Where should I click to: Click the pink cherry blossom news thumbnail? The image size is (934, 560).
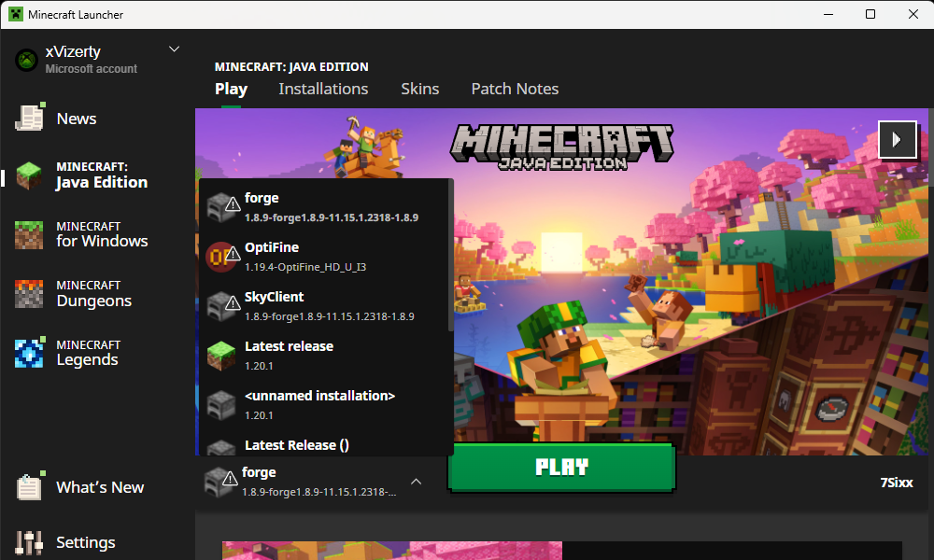click(392, 551)
